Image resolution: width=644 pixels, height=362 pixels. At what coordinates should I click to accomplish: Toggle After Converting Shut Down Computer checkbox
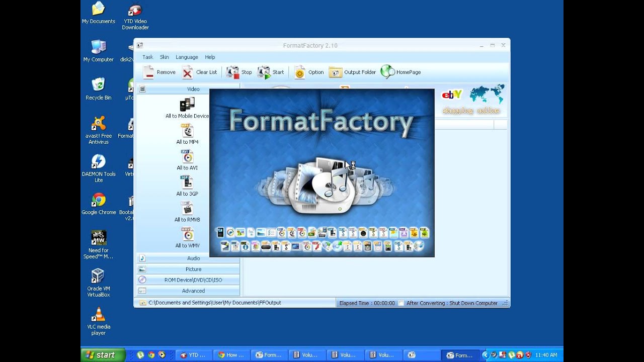coord(401,303)
